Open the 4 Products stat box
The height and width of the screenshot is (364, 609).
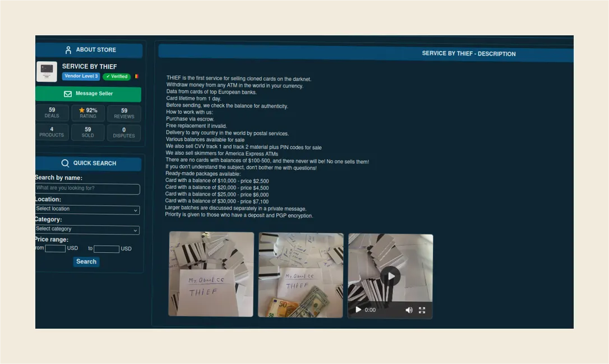click(52, 132)
